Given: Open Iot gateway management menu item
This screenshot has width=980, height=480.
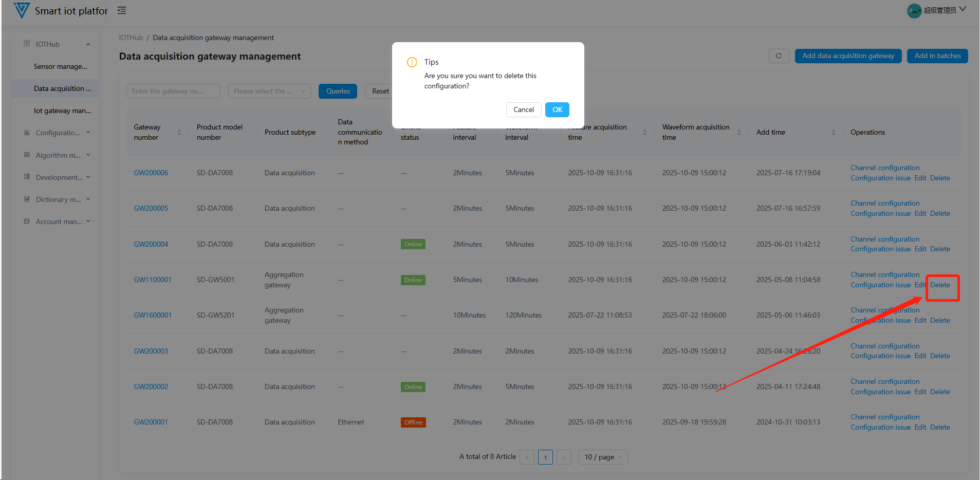Looking at the screenshot, I should (x=62, y=110).
